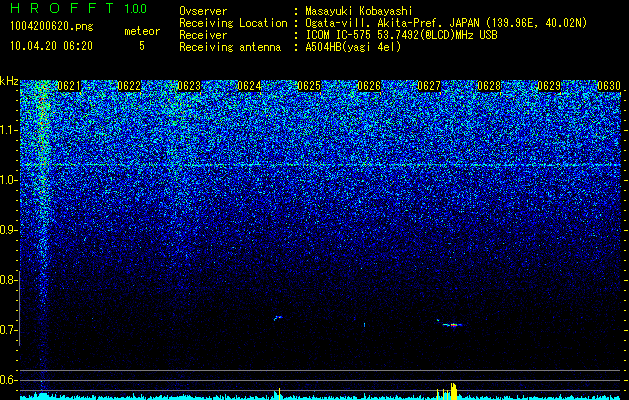Click the 'meteor' label
This screenshot has height=400, width=629.
(x=142, y=31)
